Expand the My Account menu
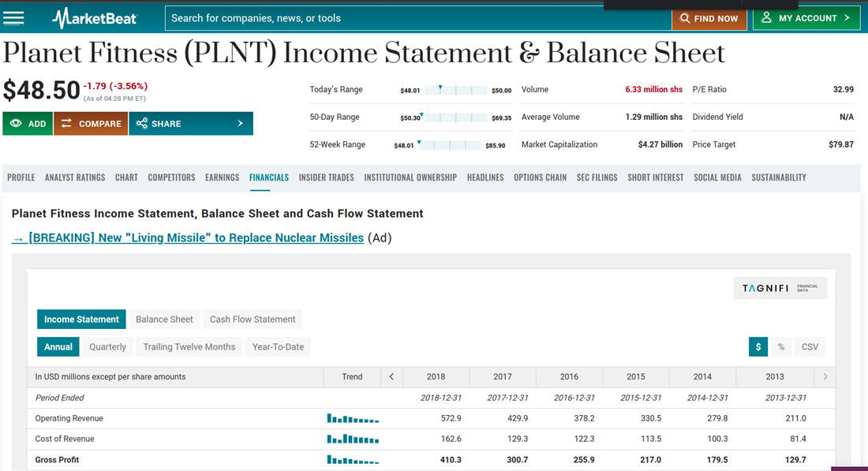Image resolution: width=868 pixels, height=471 pixels. (x=806, y=18)
